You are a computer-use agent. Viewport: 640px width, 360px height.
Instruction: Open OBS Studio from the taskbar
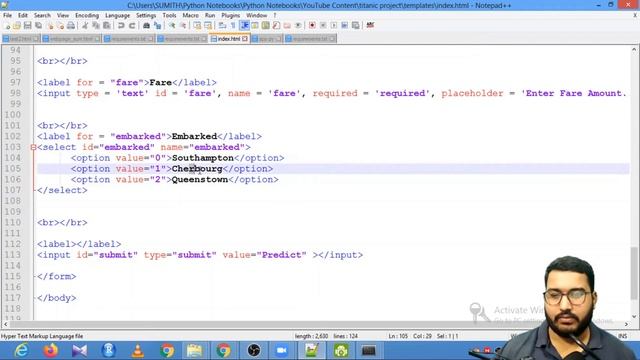tap(253, 351)
